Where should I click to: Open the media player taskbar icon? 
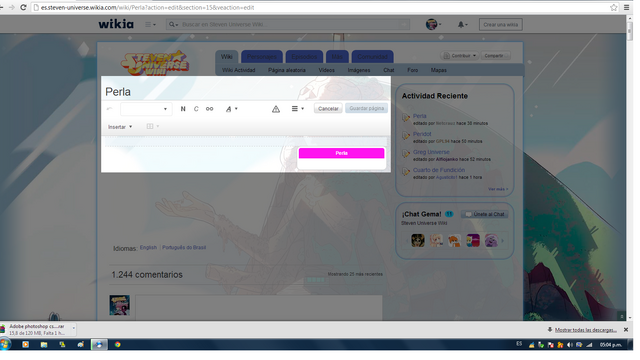coord(25,344)
